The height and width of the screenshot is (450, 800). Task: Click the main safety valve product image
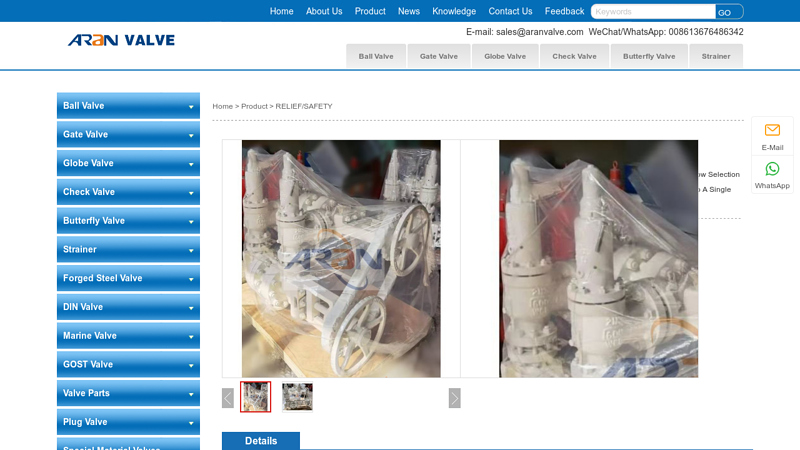[341, 259]
